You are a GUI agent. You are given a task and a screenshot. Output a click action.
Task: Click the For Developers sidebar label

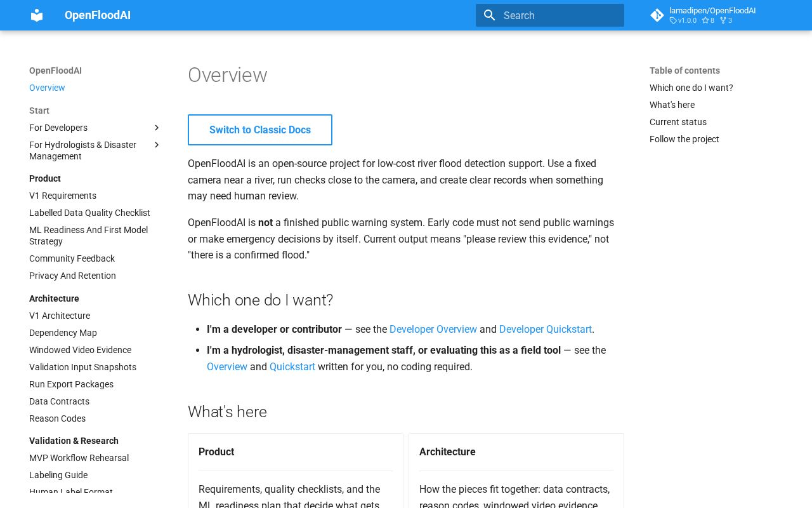click(x=58, y=128)
